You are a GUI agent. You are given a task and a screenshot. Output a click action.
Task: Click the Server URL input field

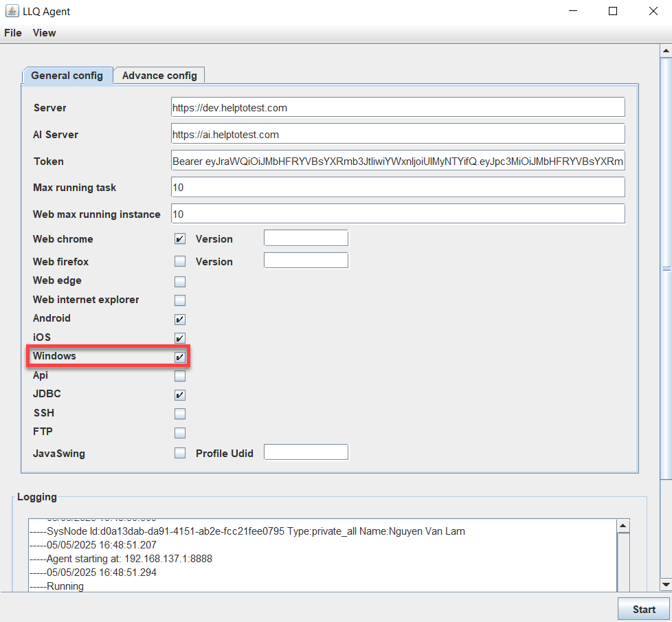tap(398, 107)
